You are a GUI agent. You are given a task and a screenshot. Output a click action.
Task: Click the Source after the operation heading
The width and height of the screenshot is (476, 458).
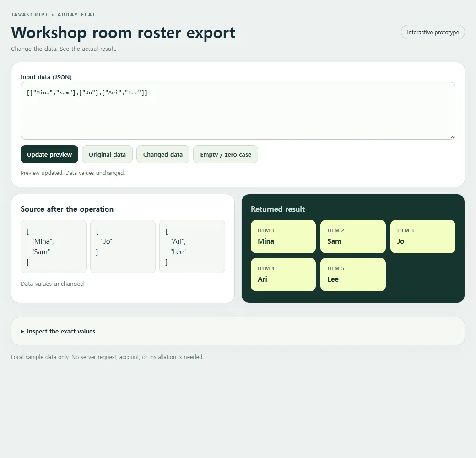tap(67, 209)
